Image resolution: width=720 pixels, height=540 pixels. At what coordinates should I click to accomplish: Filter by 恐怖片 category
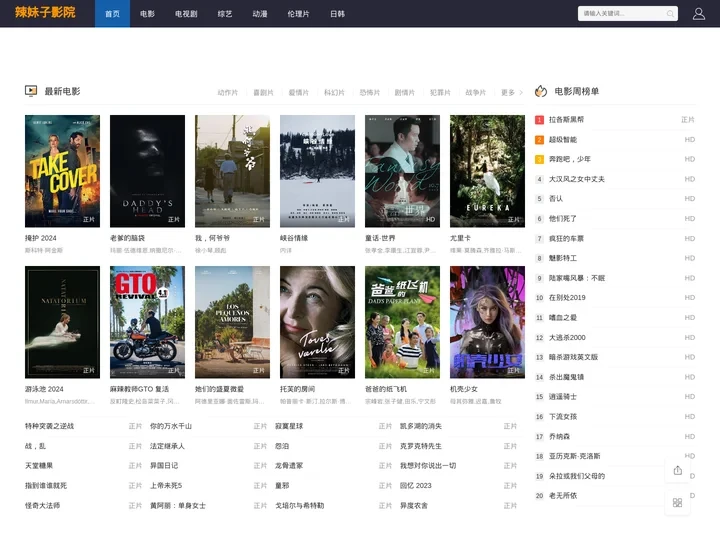(369, 92)
